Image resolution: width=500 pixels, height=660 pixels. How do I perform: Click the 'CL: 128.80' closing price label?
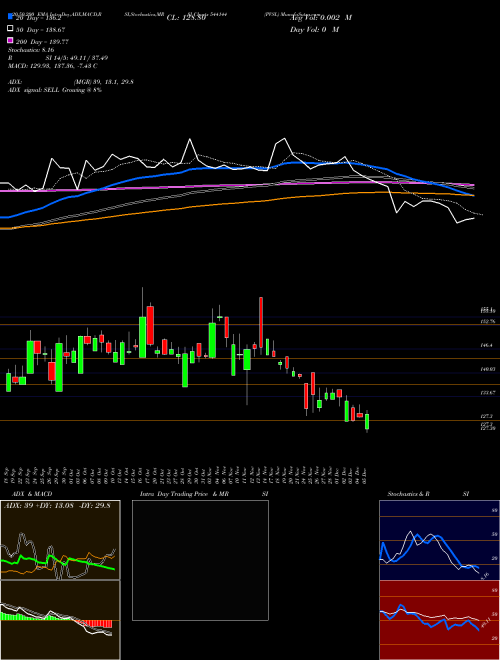pos(186,18)
